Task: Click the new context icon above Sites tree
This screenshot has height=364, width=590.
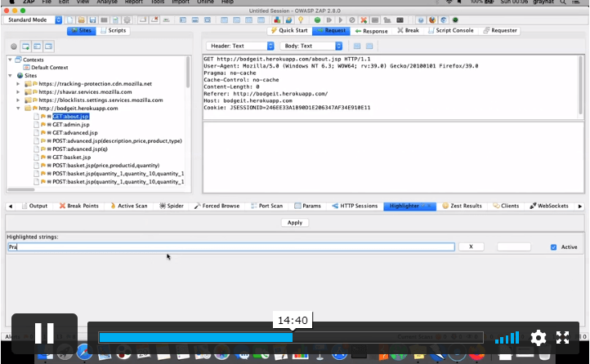Action: tap(25, 47)
